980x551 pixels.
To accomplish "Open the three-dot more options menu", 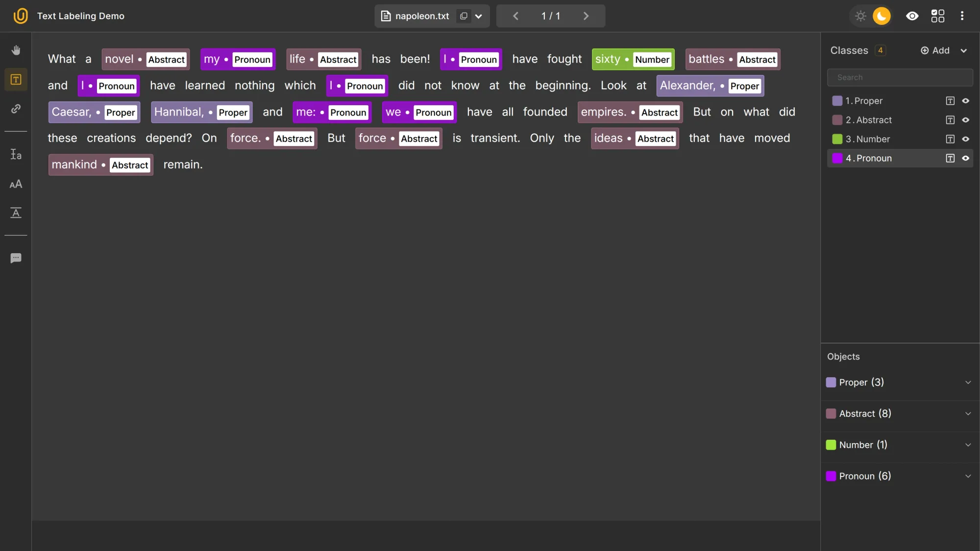I will (962, 16).
